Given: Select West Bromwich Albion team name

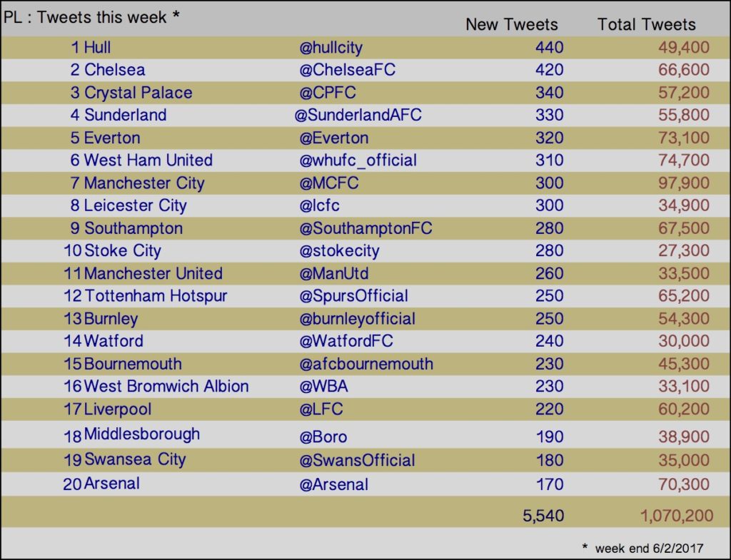Looking at the screenshot, I should point(166,386).
